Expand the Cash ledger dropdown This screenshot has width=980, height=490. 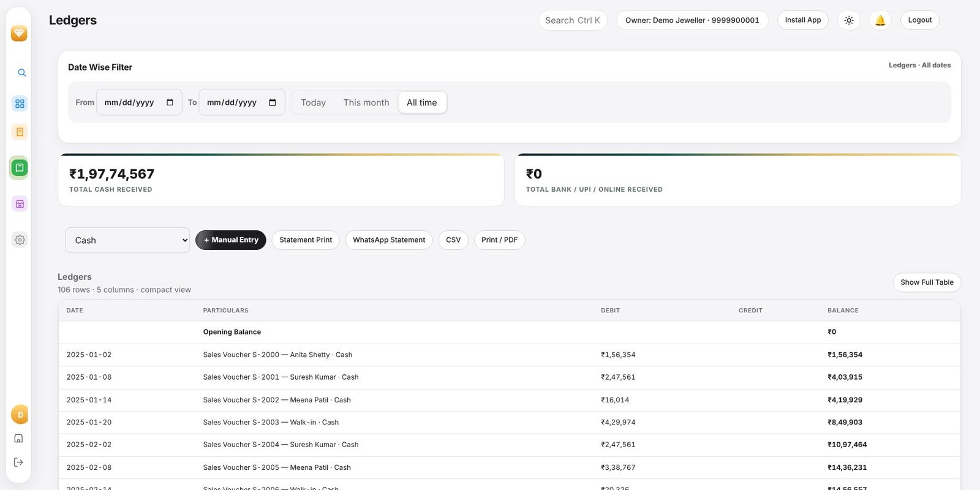pyautogui.click(x=127, y=240)
